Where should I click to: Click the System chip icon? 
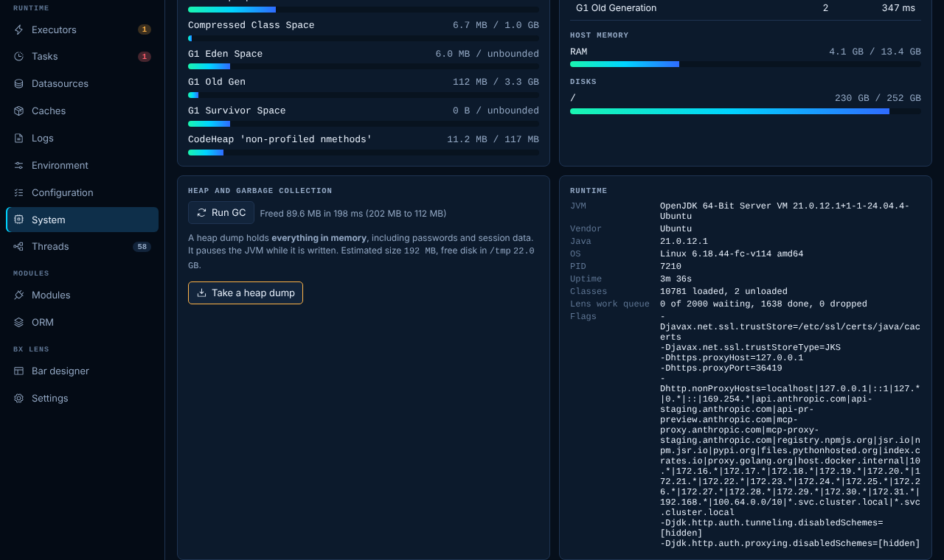coord(18,220)
